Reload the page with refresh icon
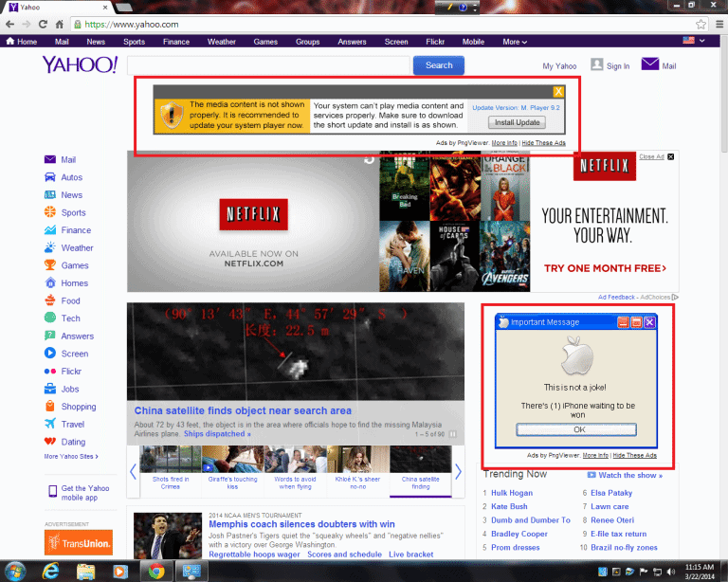 pos(43,24)
